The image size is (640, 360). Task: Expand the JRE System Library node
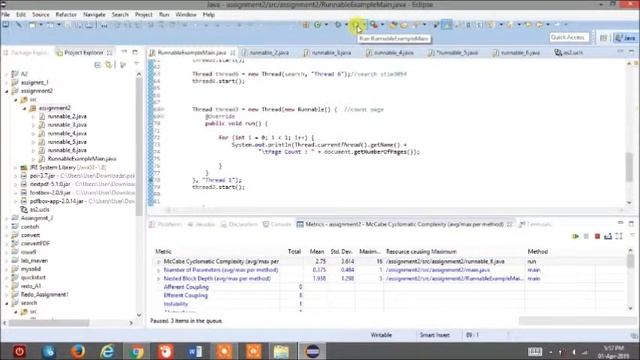(x=16, y=168)
